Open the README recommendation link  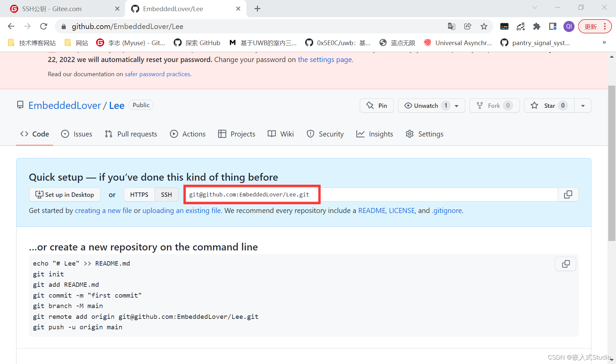point(372,211)
